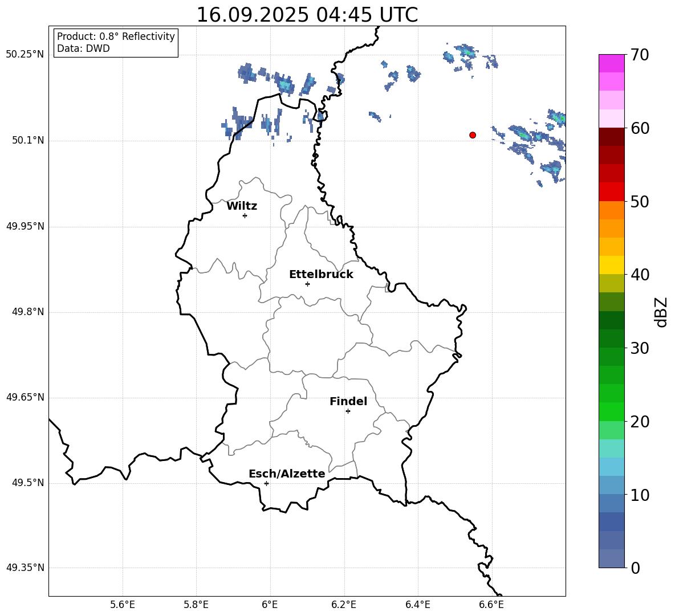Click the dBZ colorbar label
The width and height of the screenshot is (675, 616).
point(662,312)
